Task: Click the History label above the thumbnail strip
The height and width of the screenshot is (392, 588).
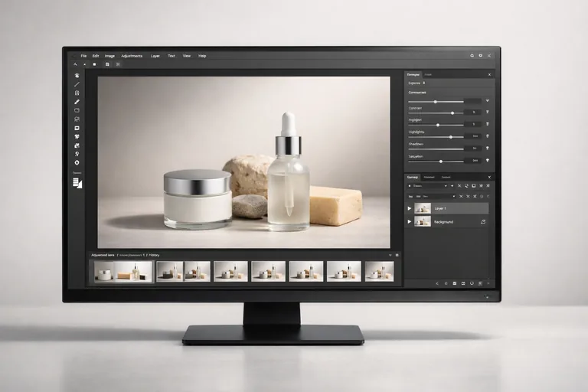Action: tap(154, 254)
